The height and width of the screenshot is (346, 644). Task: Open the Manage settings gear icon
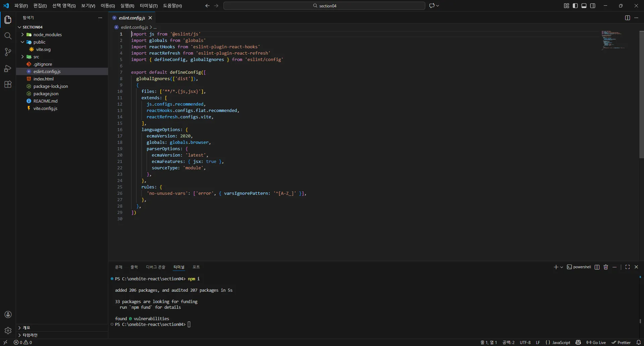point(8,331)
